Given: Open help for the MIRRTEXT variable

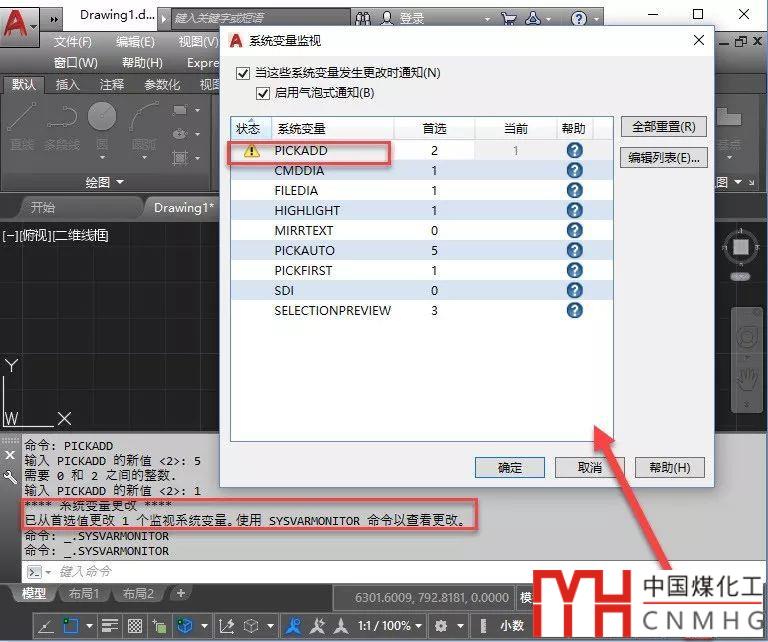Looking at the screenshot, I should coord(574,231).
